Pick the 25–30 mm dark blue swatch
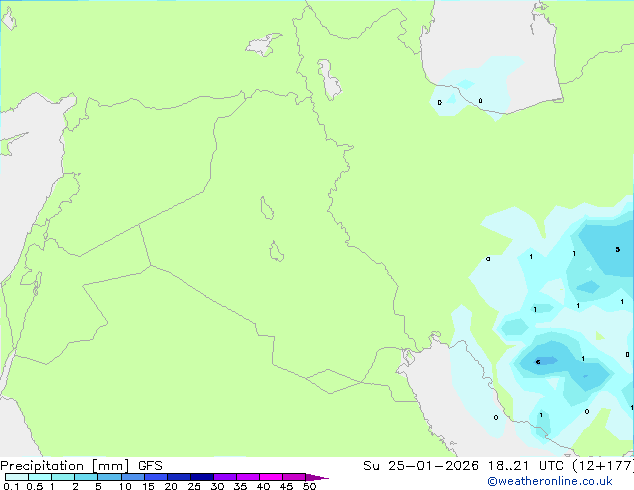634x490 pixels. (202, 477)
